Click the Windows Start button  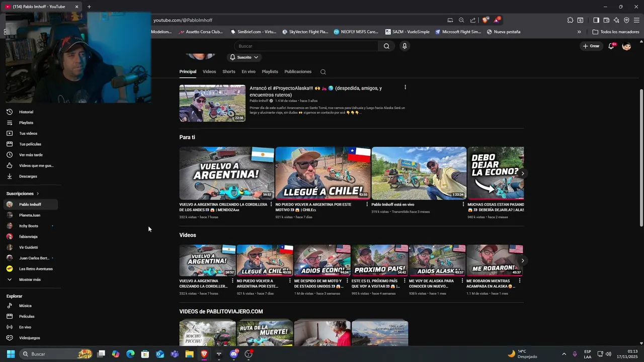(11, 354)
